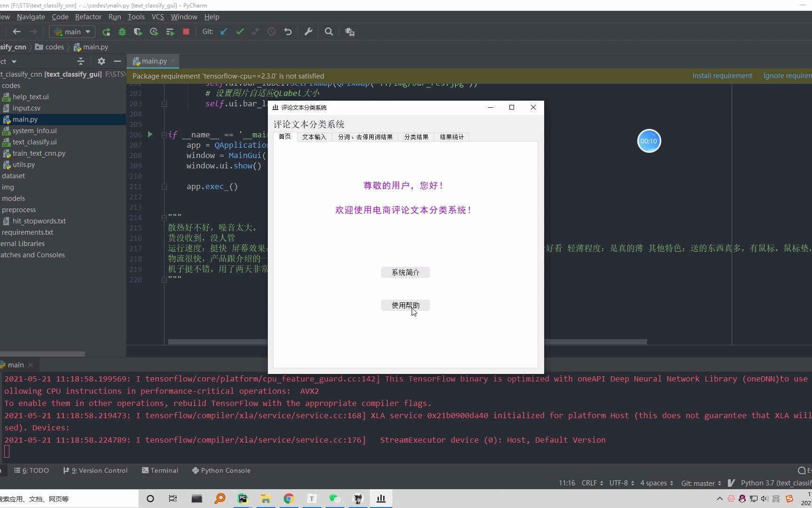Open CRLF line separator selector
This screenshot has height=508, width=812.
[x=592, y=483]
